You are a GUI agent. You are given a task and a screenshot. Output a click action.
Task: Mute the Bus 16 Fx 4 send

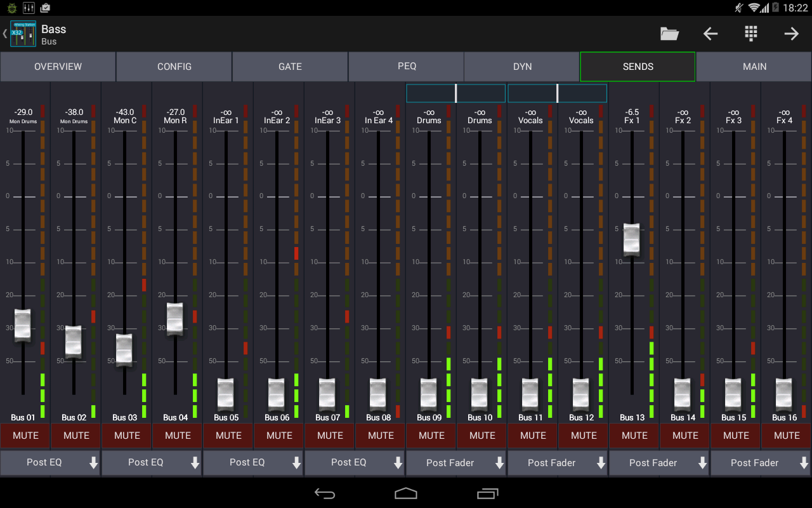786,436
